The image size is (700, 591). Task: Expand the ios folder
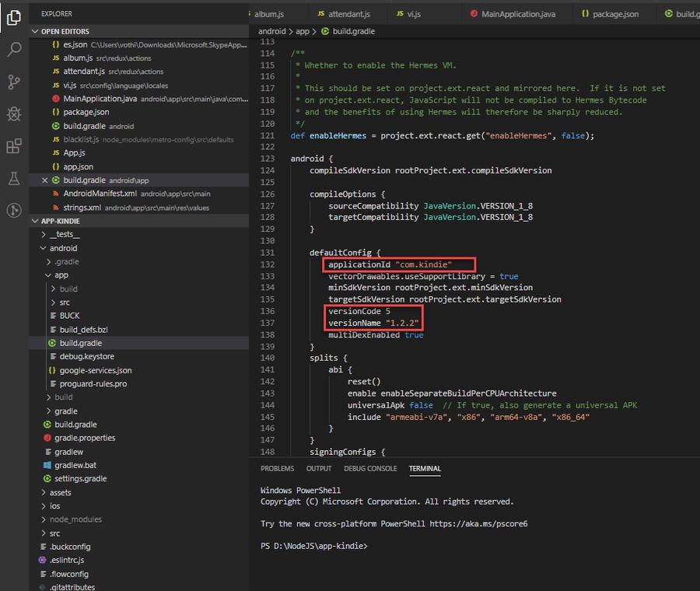click(54, 506)
